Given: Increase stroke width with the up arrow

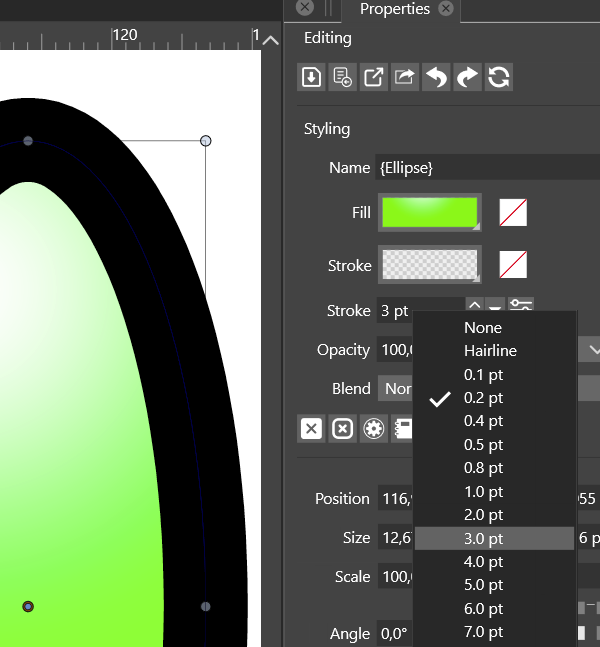Looking at the screenshot, I should click(475, 305).
